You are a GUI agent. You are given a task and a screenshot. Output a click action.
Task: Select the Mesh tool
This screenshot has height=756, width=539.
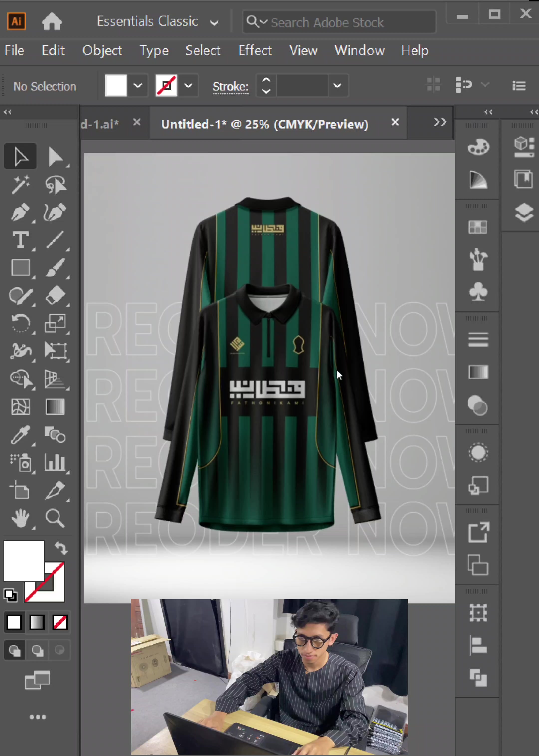(x=20, y=407)
